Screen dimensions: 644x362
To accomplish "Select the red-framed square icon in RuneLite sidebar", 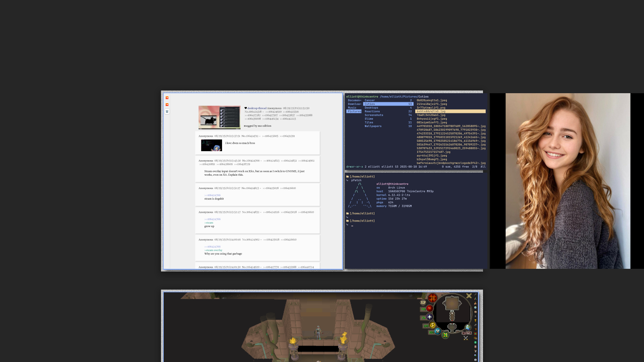I will tap(475, 334).
